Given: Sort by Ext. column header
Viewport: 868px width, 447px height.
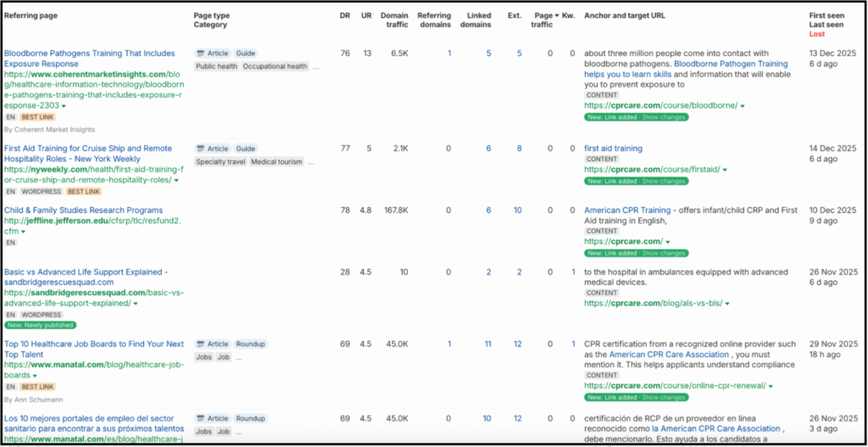Looking at the screenshot, I should [515, 15].
